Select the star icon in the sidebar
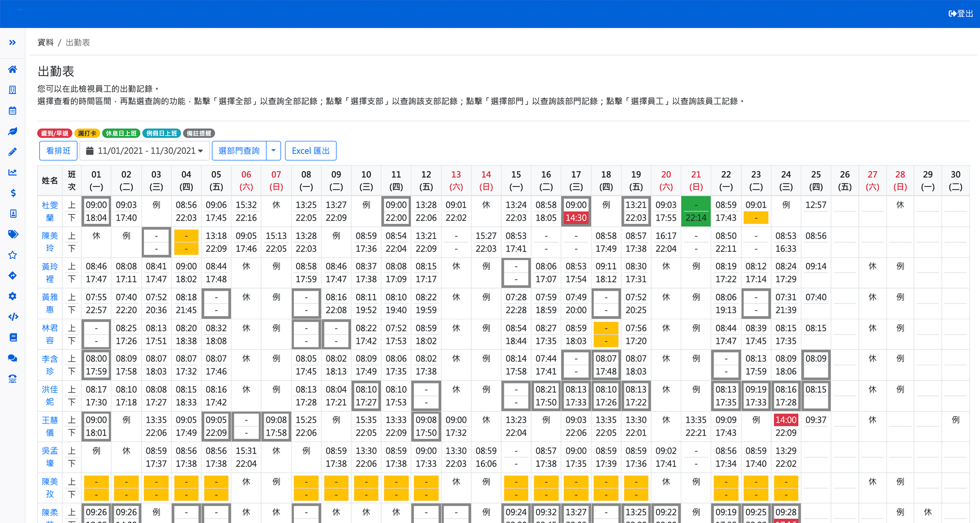 click(x=13, y=255)
